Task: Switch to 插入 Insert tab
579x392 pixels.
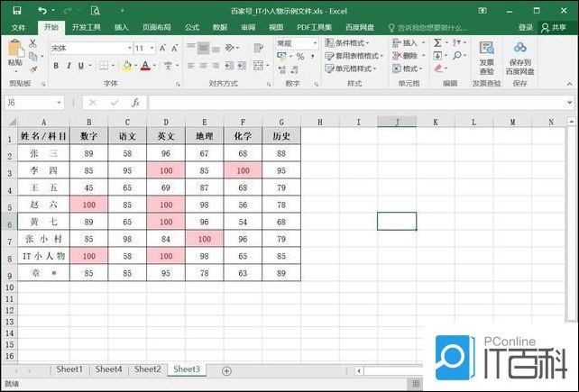Action: click(x=122, y=27)
